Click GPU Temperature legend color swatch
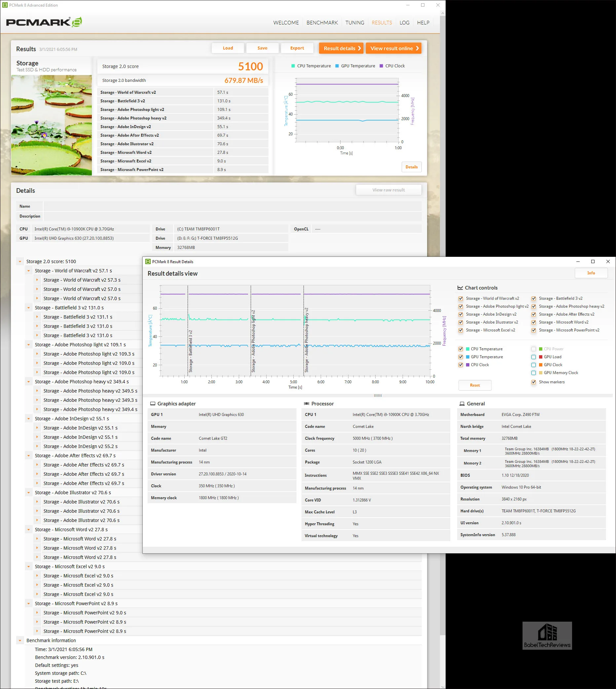Screen dimensions: 616x689 337,66
